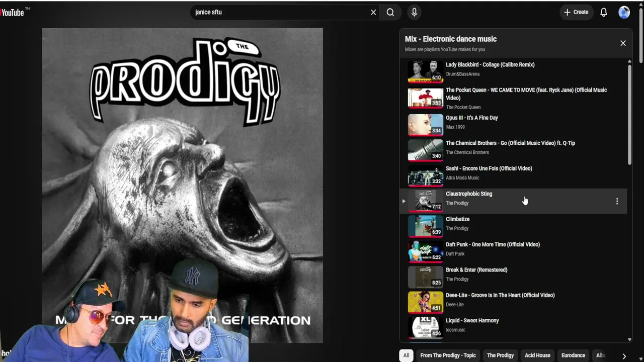Open the Create menu

[x=576, y=12]
